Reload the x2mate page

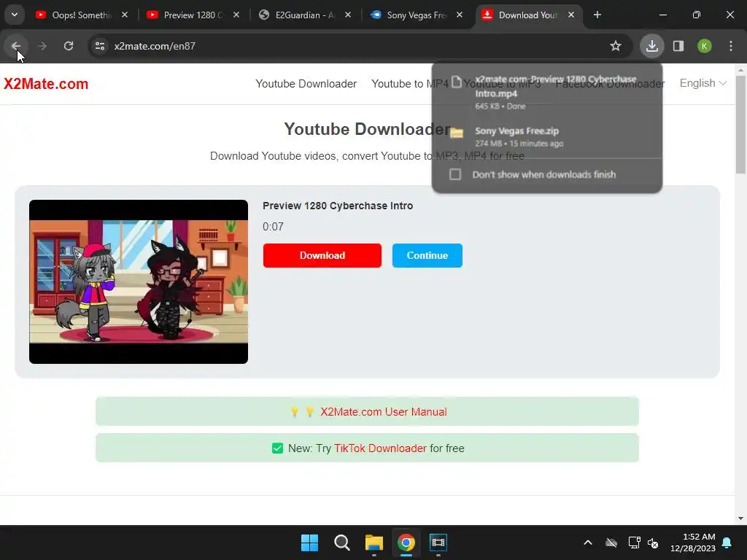pyautogui.click(x=69, y=46)
